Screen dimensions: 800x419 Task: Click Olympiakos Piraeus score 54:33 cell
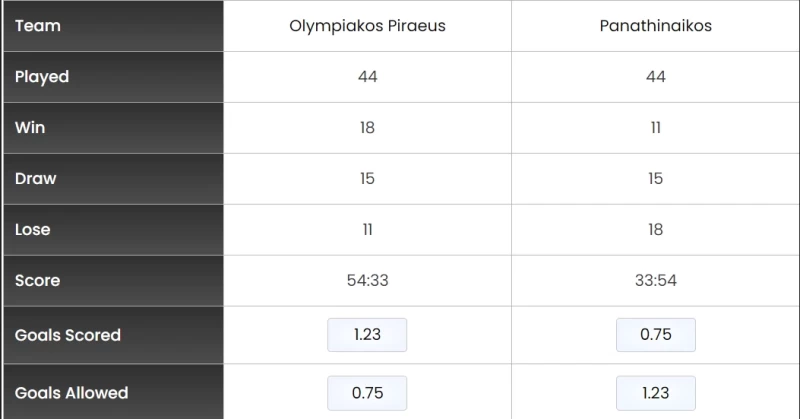(x=367, y=281)
